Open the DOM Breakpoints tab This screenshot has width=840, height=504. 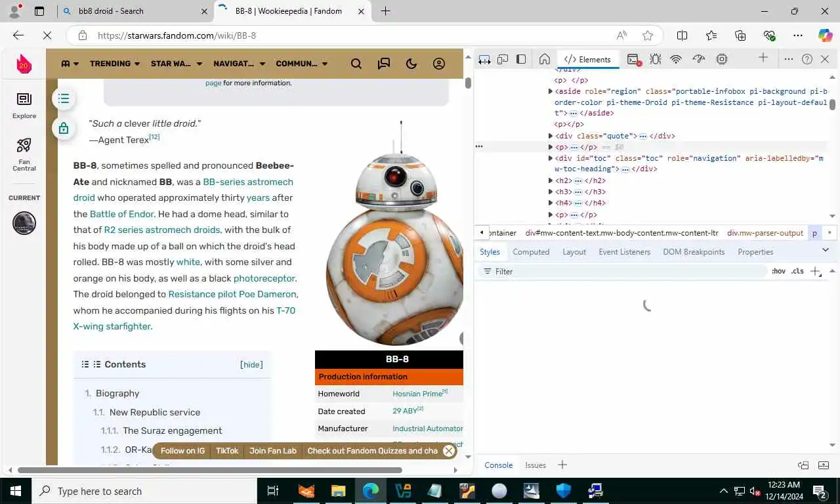[x=694, y=252]
